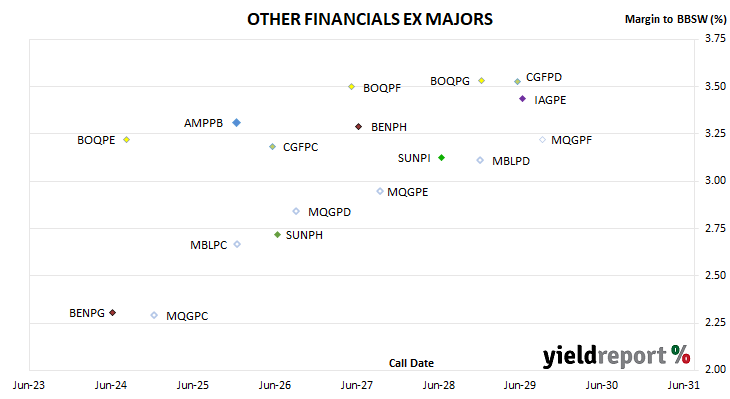This screenshot has height=399, width=730.
Task: Select the MQGPF data point marker
Action: click(542, 140)
